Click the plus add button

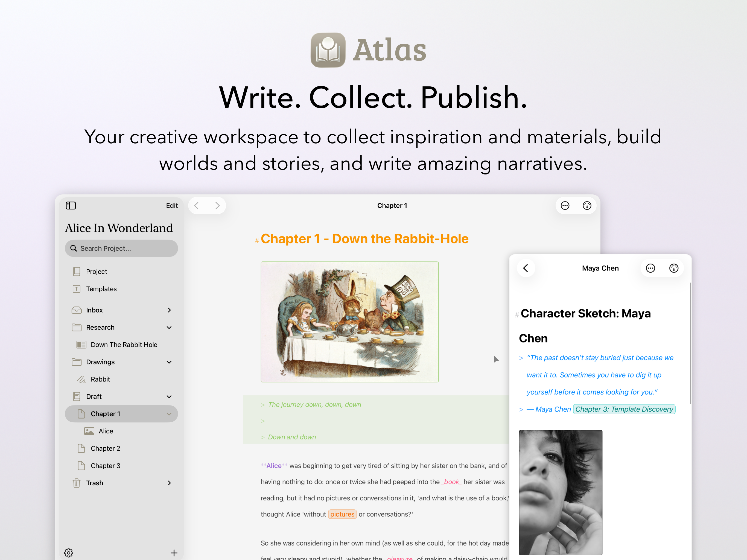[174, 553]
